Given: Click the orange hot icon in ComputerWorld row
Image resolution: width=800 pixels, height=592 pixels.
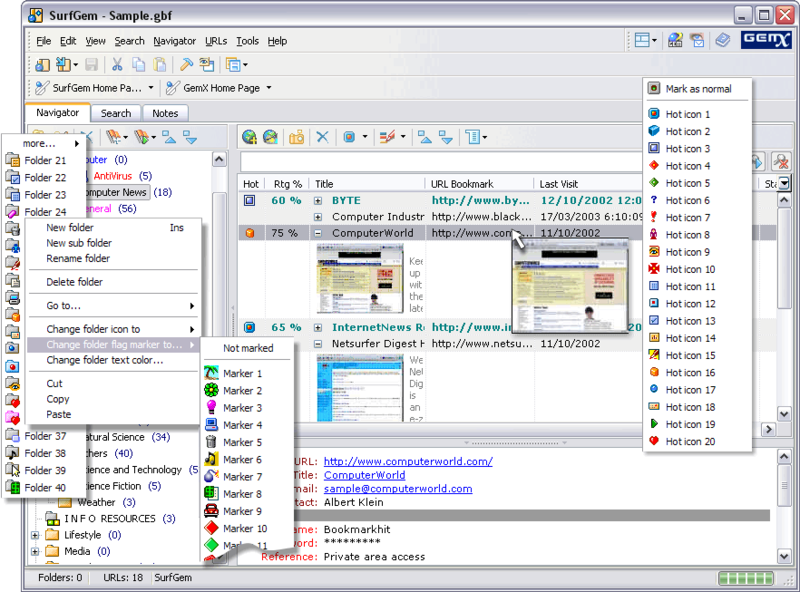Looking at the screenshot, I should pos(249,233).
